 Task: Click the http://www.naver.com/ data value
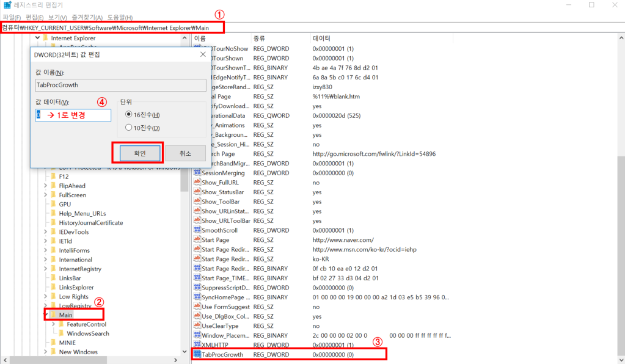[x=343, y=240]
